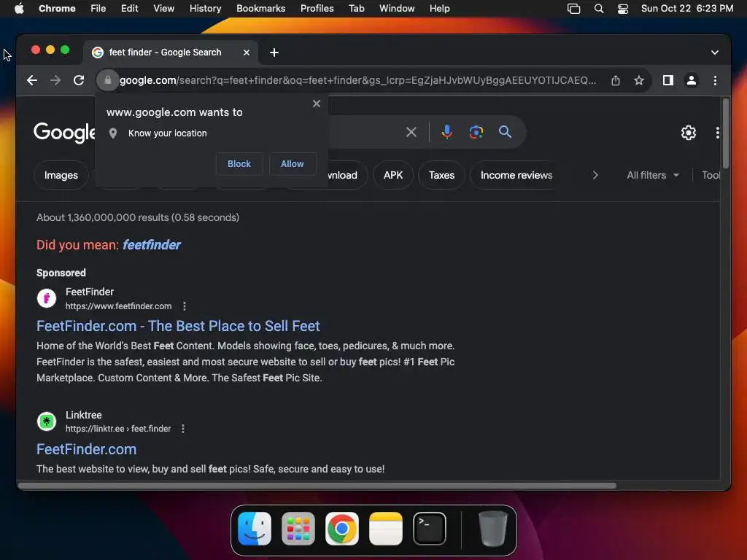Viewport: 747px width, 560px height.
Task: Allow location access for google.com
Action: click(292, 164)
